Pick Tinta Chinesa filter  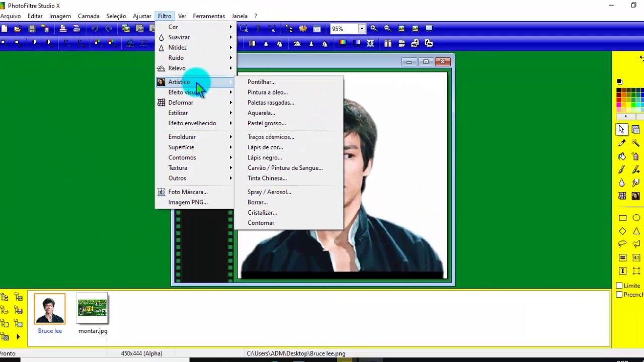(289, 178)
